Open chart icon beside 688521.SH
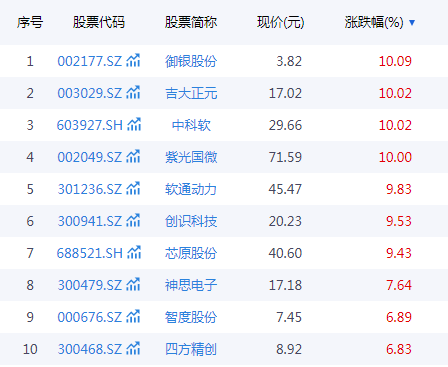 click(134, 253)
